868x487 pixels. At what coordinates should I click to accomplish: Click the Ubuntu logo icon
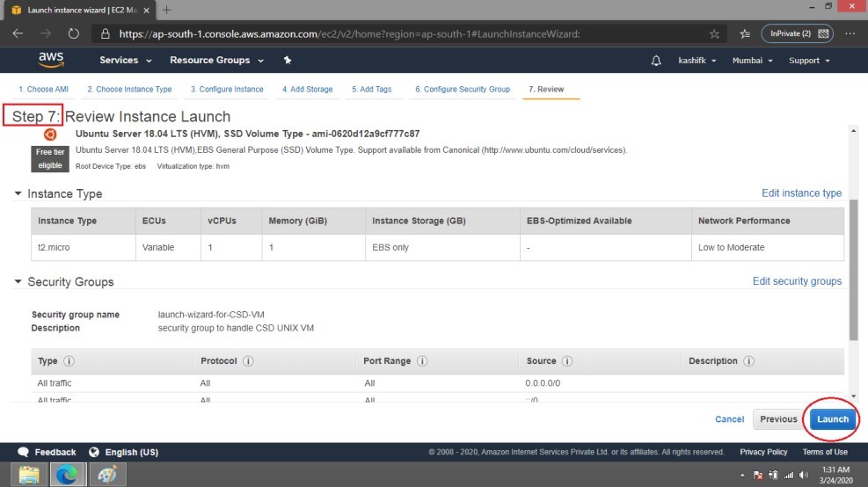(x=50, y=134)
